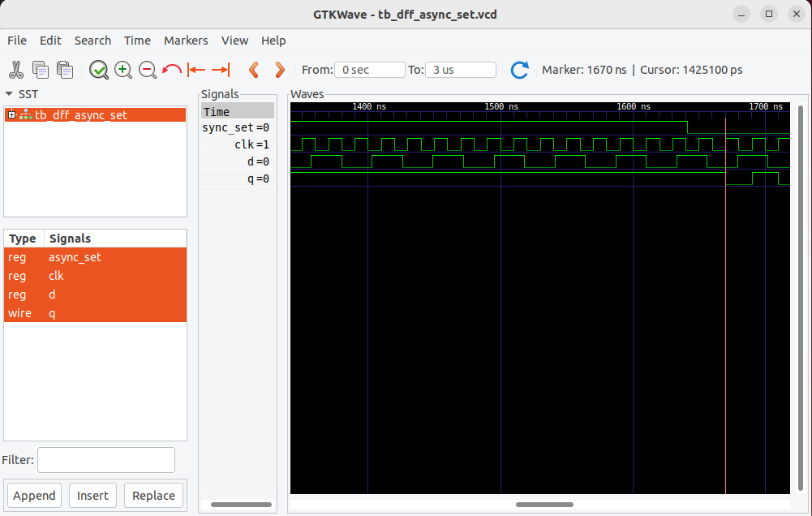The width and height of the screenshot is (812, 516).
Task: Zoom out on the waves
Action: tap(147, 70)
